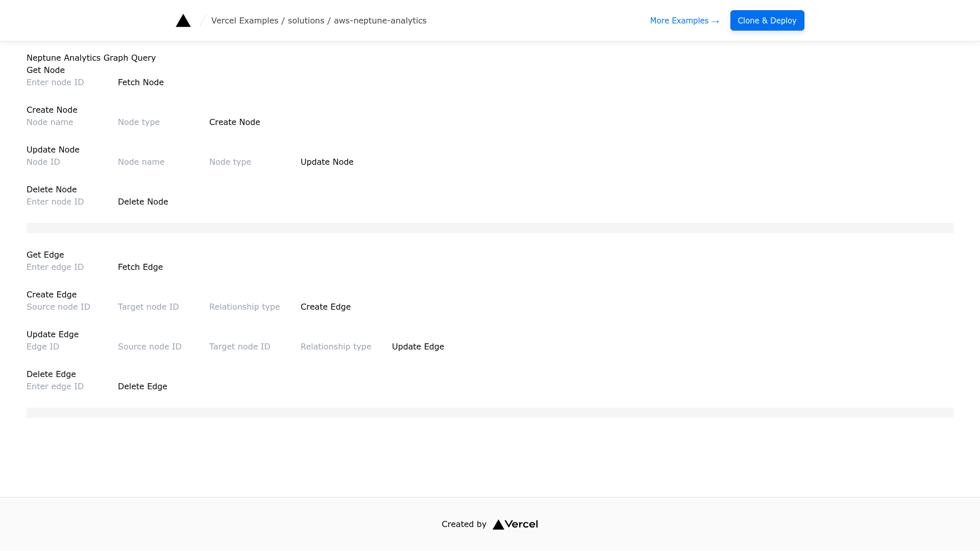Click the 'Created by' footer text
This screenshot has height=551, width=980.
tap(464, 524)
